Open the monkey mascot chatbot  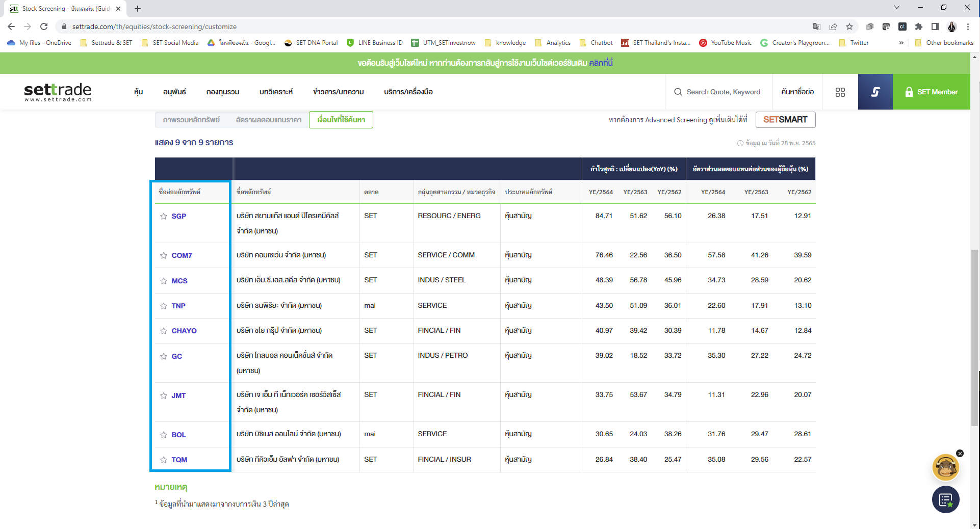point(945,468)
